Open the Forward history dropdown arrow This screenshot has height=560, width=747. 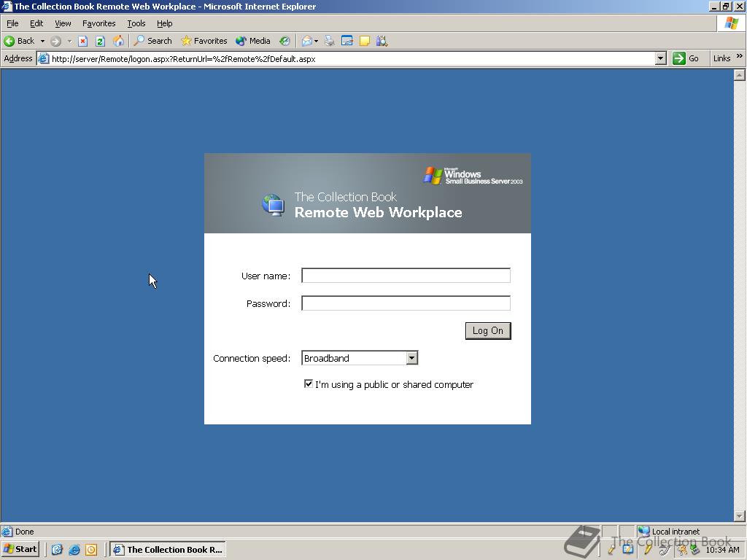point(69,41)
